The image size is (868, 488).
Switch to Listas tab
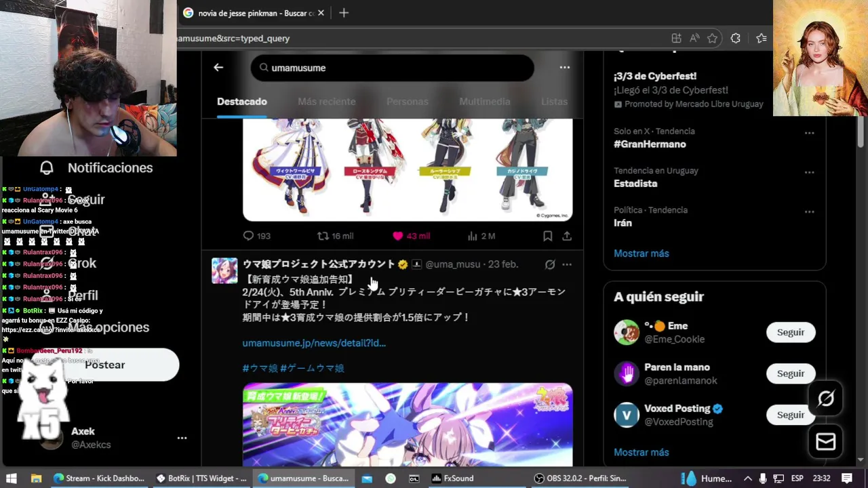click(x=554, y=102)
